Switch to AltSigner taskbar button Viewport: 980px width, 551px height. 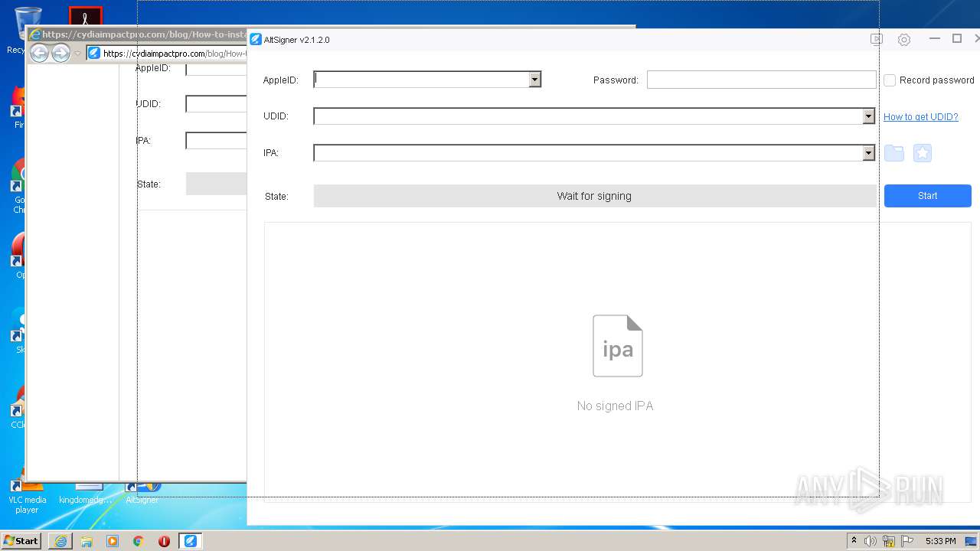coord(190,541)
